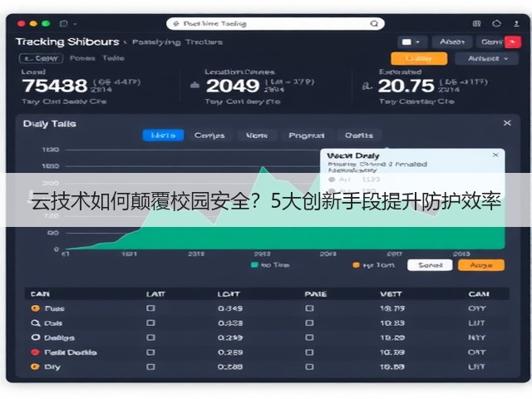Viewport: 532px width, 399px height.
Task: Click the user profile icon at top right
Action: pos(516,23)
